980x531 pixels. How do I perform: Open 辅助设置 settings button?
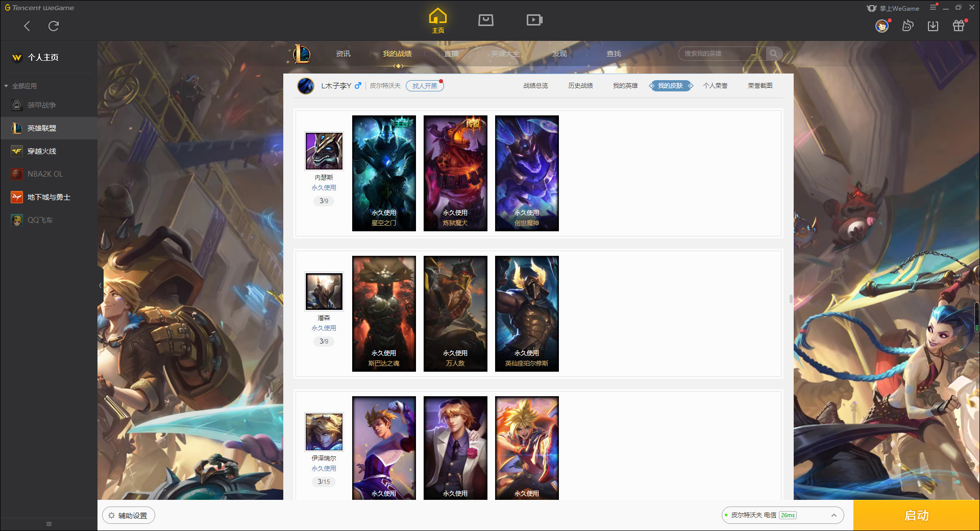pos(129,516)
